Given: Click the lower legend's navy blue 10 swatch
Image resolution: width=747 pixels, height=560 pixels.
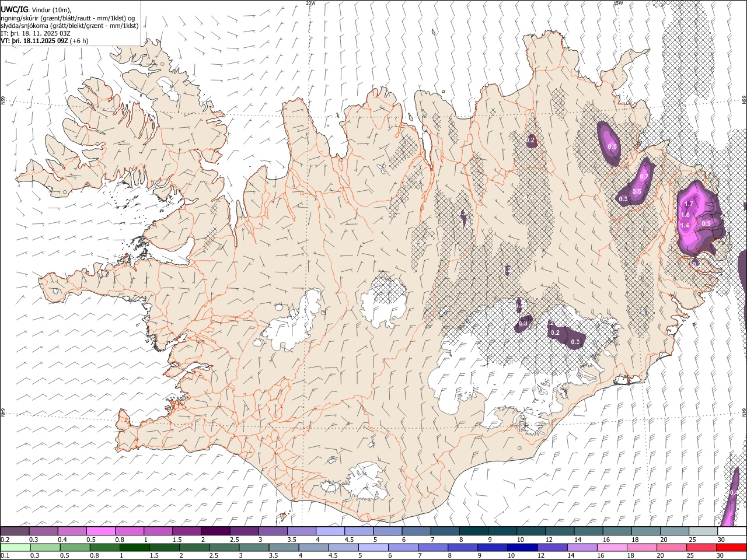Looking at the screenshot, I should point(522,547).
